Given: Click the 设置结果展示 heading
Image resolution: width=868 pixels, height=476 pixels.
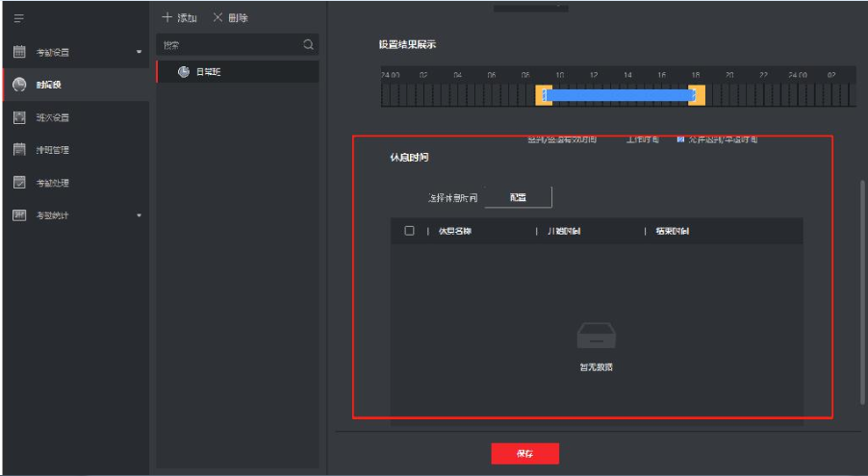Looking at the screenshot, I should coord(407,45).
